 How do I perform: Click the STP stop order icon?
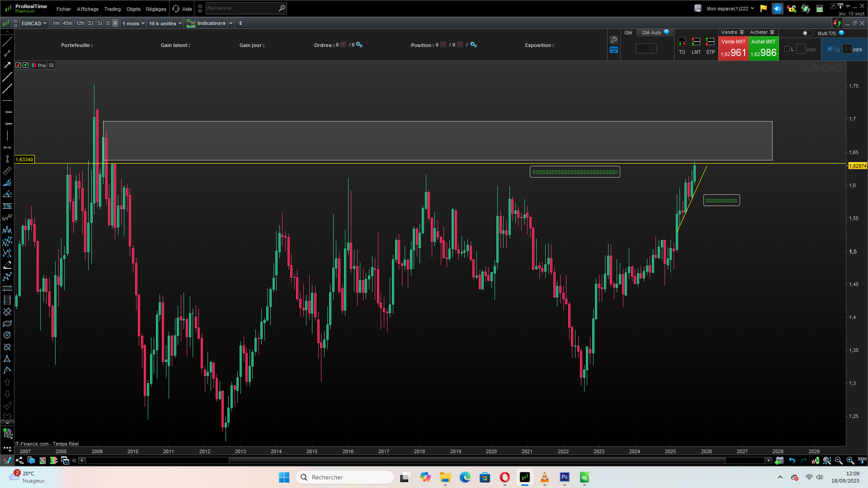tap(710, 42)
